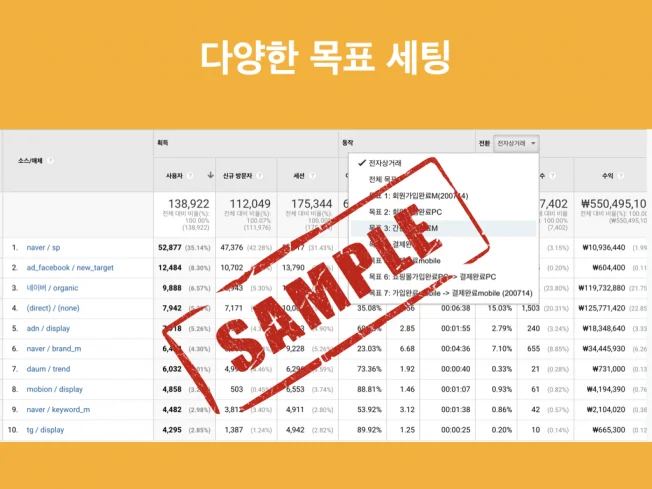Open the ad_facebook / new_target link
Viewport: 652px width, 489px height.
point(70,268)
